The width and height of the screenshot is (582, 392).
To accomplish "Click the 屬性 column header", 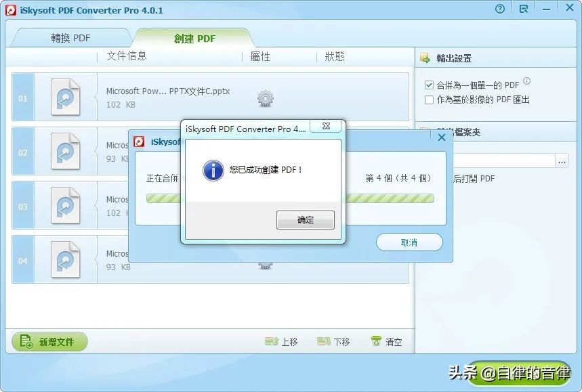I will 259,56.
